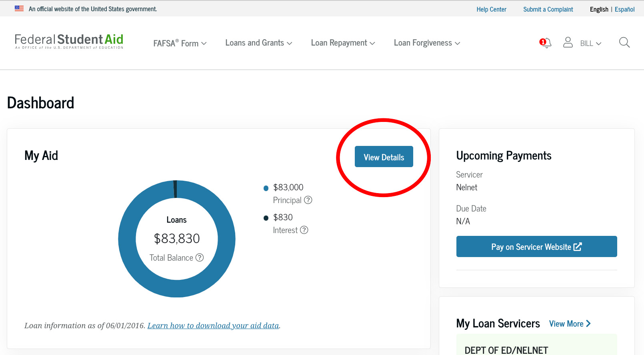Screen dimensions: 644x355
Task: Expand the FAFSA Form menu
Action: point(180,43)
